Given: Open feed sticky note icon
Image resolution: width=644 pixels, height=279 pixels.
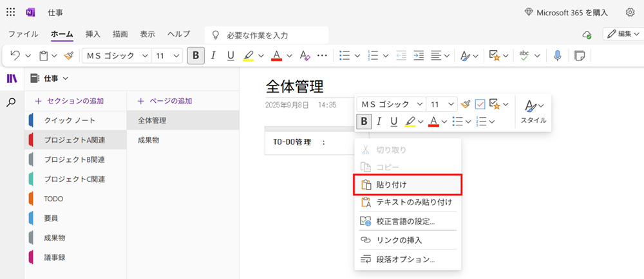Looking at the screenshot, I should pos(580,55).
